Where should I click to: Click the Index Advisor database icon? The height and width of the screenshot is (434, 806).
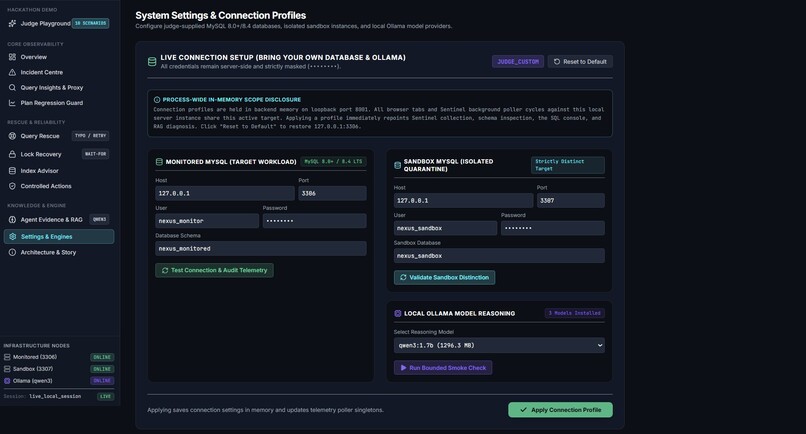coord(12,171)
